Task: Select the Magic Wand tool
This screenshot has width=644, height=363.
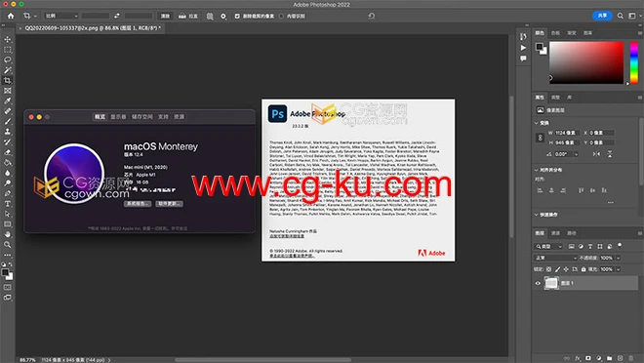Action: (x=8, y=70)
